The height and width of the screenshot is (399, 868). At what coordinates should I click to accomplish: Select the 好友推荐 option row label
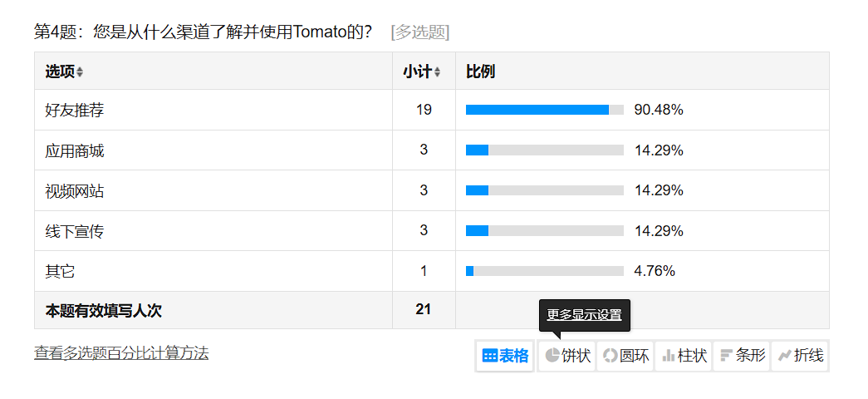point(75,110)
